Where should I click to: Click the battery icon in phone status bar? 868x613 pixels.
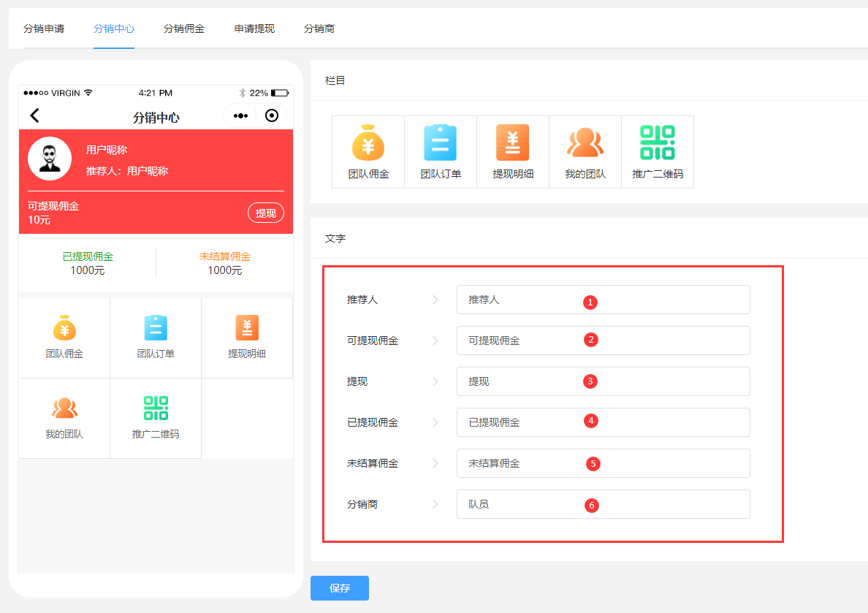pos(280,93)
